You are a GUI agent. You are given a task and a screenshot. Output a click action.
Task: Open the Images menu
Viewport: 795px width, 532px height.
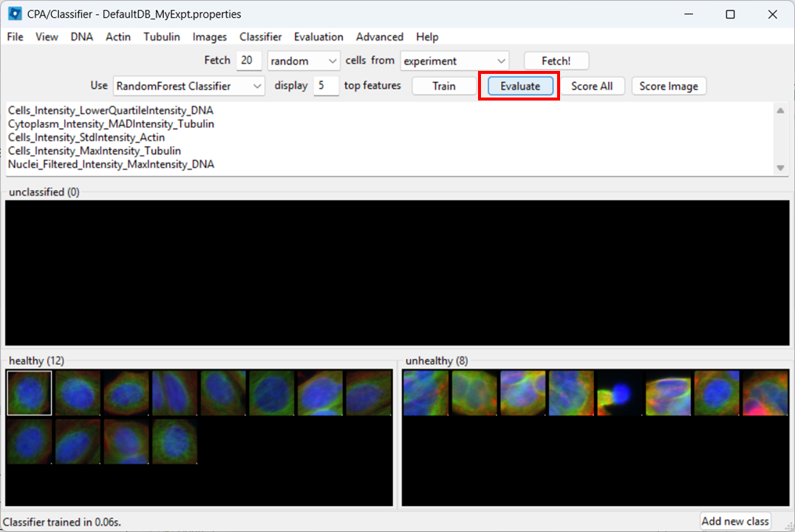210,36
